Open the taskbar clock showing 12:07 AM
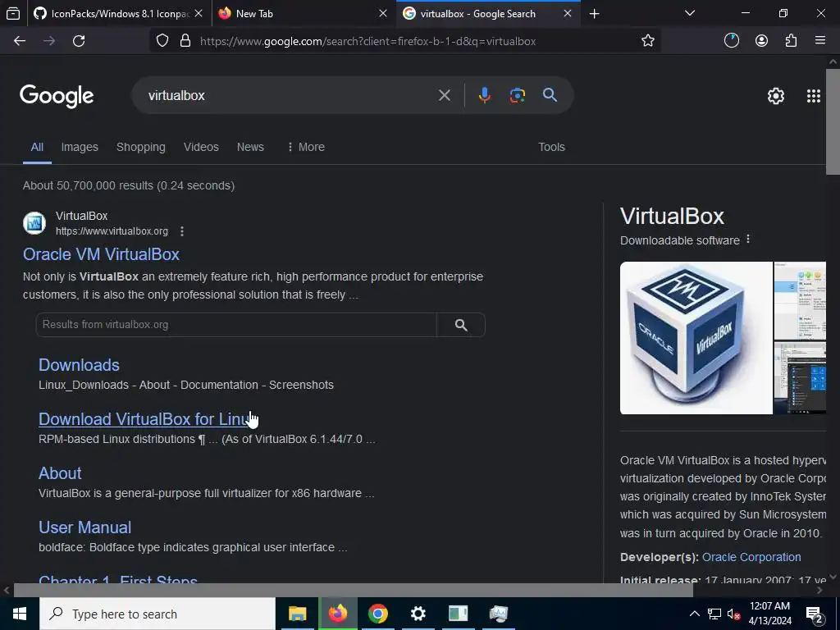The height and width of the screenshot is (630, 840). 769,614
